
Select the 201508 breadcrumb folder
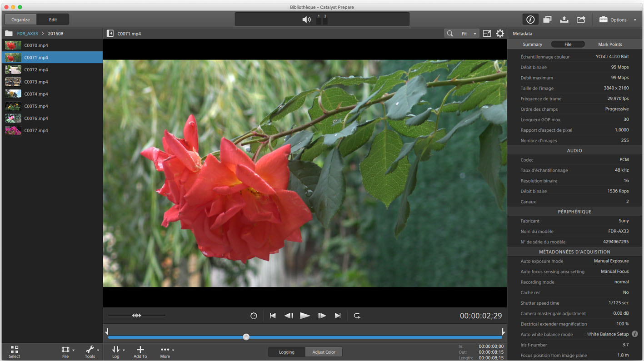(55, 34)
